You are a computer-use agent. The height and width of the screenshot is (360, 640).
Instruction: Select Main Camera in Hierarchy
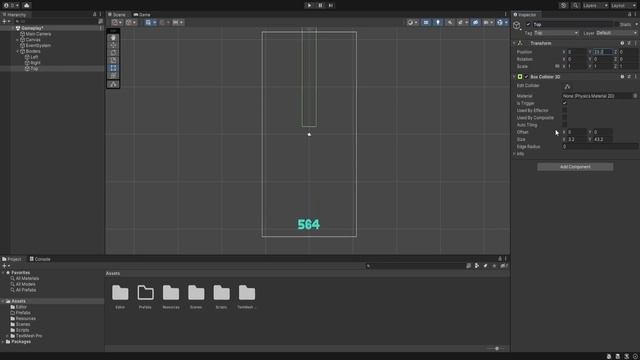tap(38, 34)
